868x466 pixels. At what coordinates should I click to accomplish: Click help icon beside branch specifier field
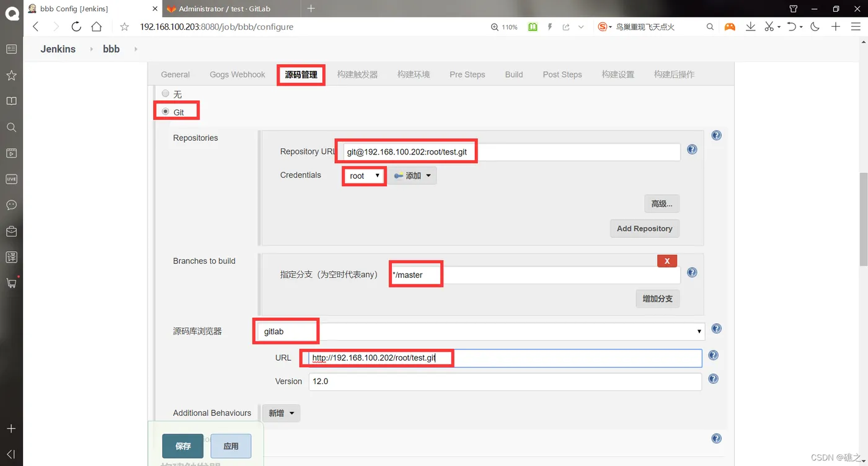pos(693,272)
